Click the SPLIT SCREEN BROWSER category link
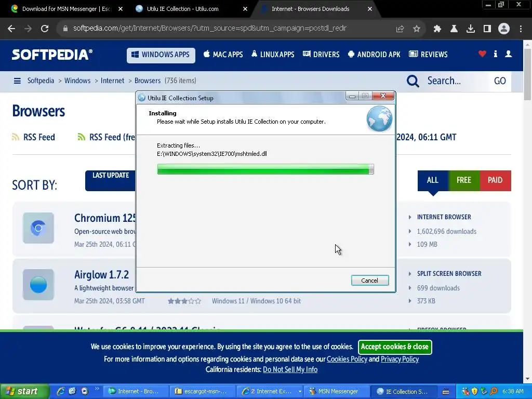 (x=449, y=274)
